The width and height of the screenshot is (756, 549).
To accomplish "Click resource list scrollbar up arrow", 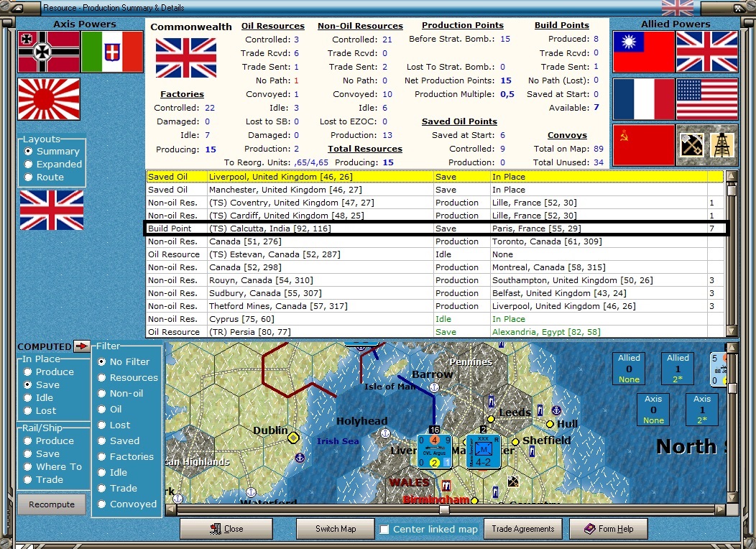I will click(732, 175).
